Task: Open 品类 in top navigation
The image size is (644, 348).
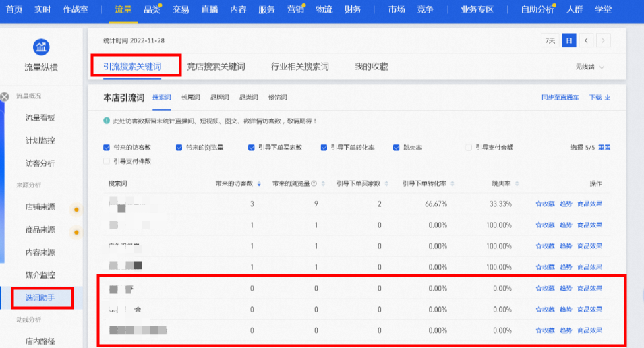Action: click(152, 9)
